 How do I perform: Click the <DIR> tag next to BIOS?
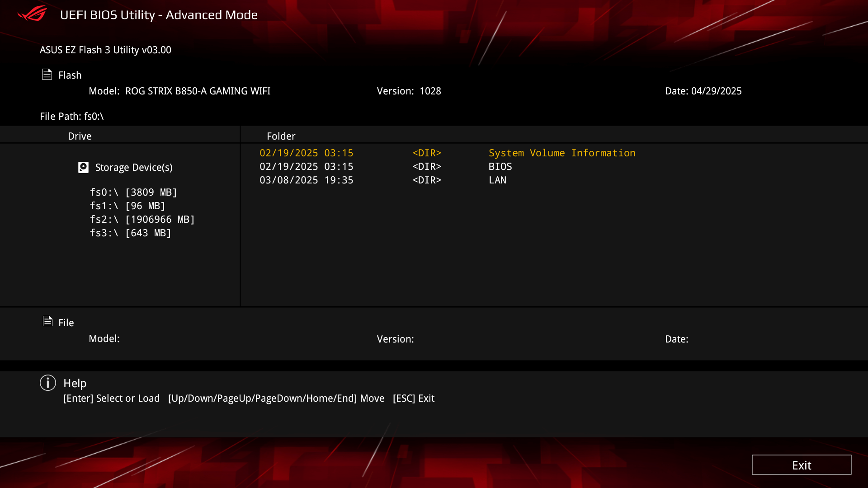point(427,166)
